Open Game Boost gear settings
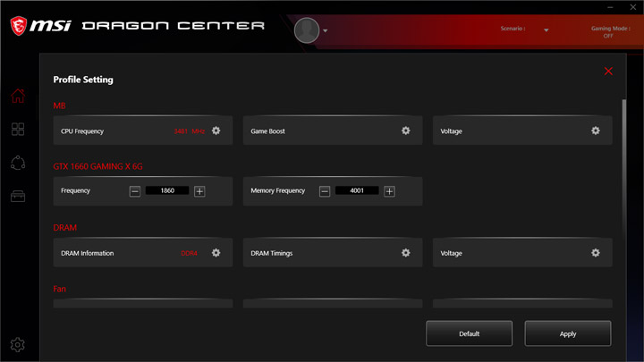Viewport: 644px width, 362px height. [x=406, y=130]
